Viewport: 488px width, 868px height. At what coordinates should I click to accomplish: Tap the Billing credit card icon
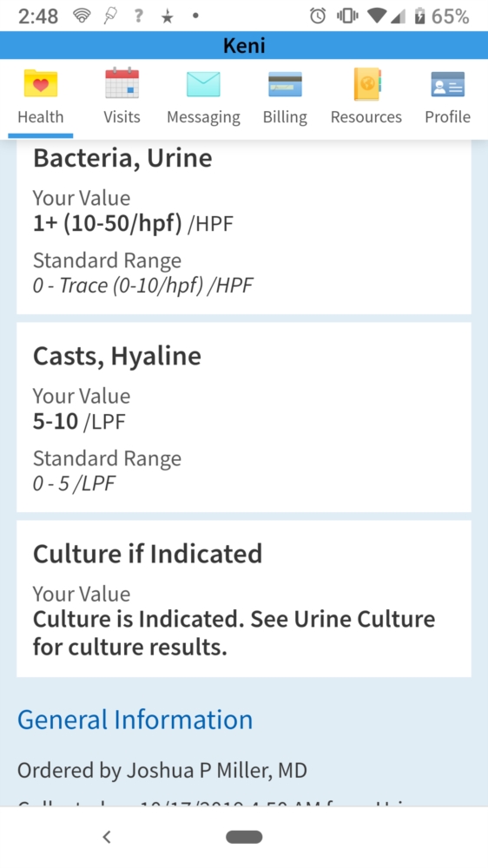[x=285, y=84]
